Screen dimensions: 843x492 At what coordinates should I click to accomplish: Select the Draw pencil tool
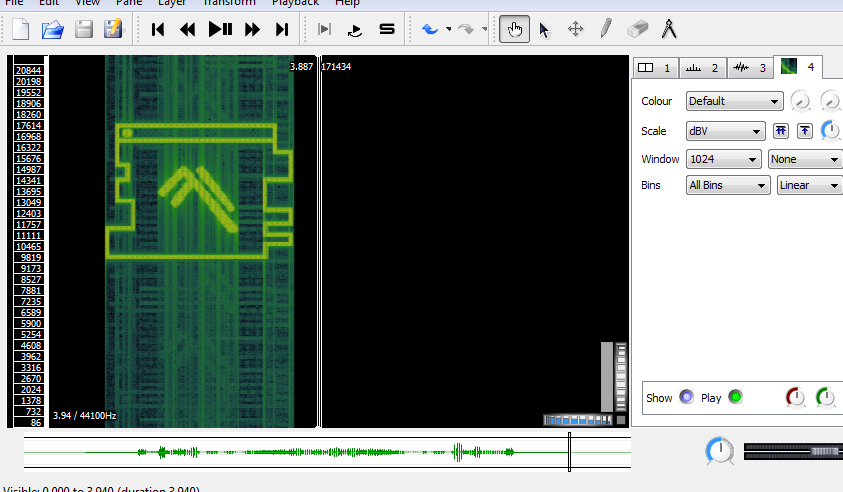point(606,30)
